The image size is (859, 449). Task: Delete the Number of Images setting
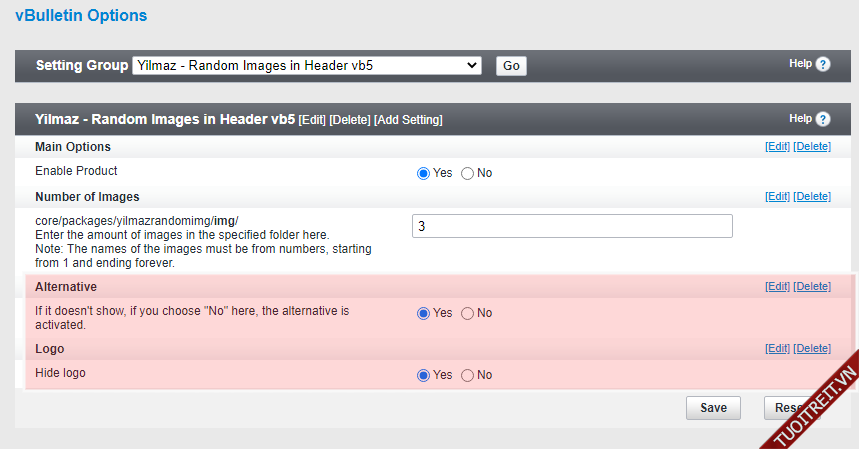click(812, 197)
